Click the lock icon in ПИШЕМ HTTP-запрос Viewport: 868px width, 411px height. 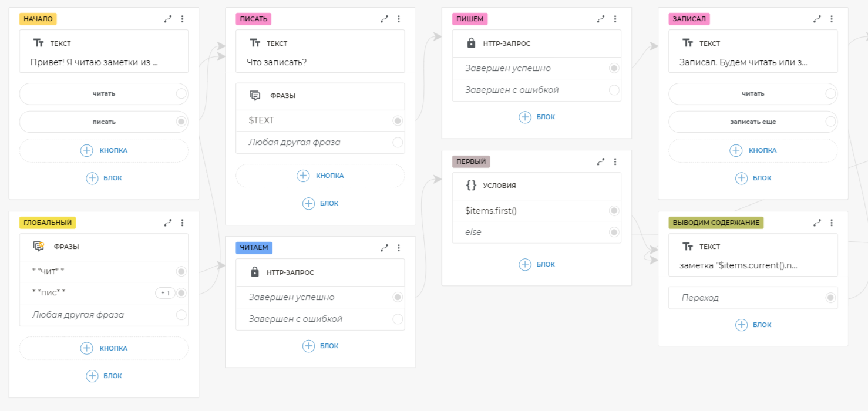pos(470,43)
